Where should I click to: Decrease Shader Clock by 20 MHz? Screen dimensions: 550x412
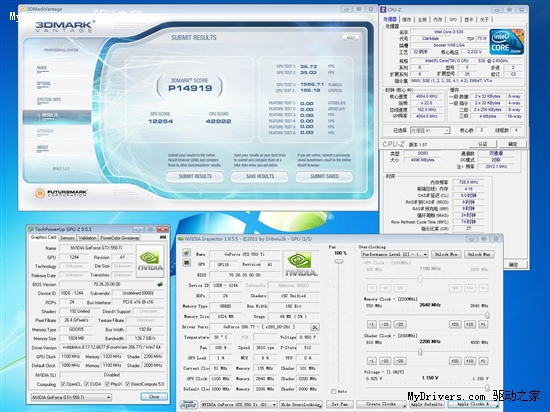point(400,361)
